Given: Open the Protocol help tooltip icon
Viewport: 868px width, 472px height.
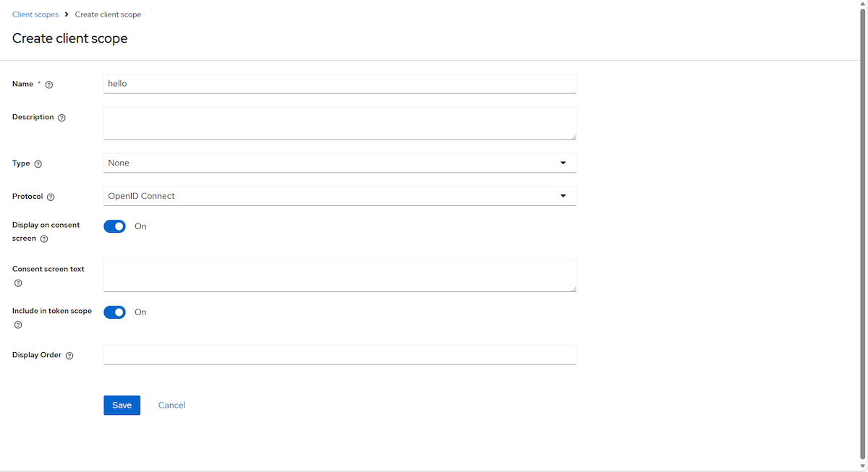Looking at the screenshot, I should tap(51, 197).
